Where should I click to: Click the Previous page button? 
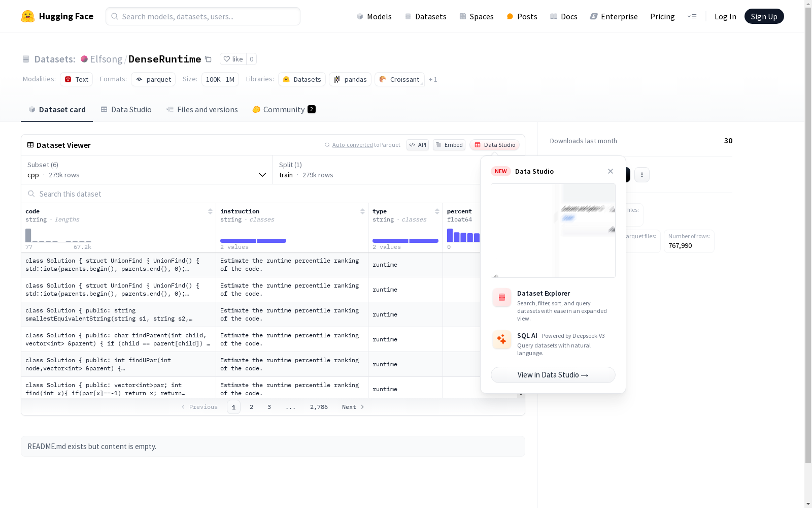tap(199, 407)
